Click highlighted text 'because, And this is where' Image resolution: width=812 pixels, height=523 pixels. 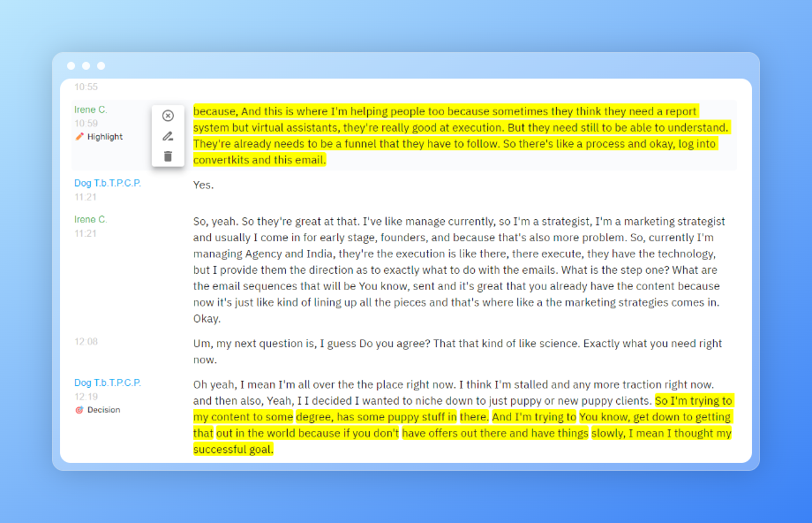point(260,111)
